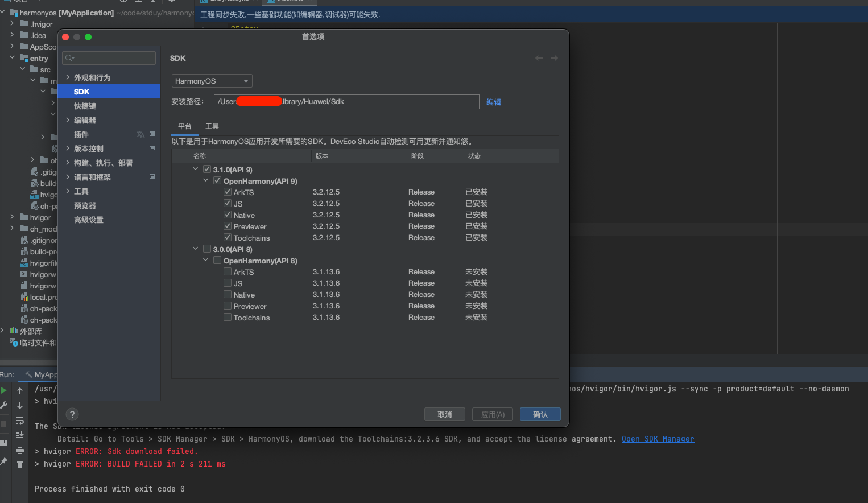Click the search magnifier icon in preferences

pyautogui.click(x=69, y=58)
